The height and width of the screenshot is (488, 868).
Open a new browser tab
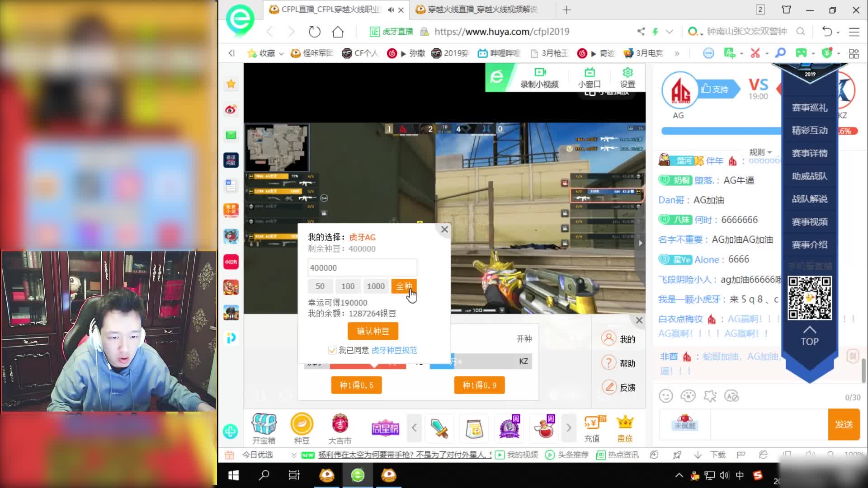pos(566,9)
